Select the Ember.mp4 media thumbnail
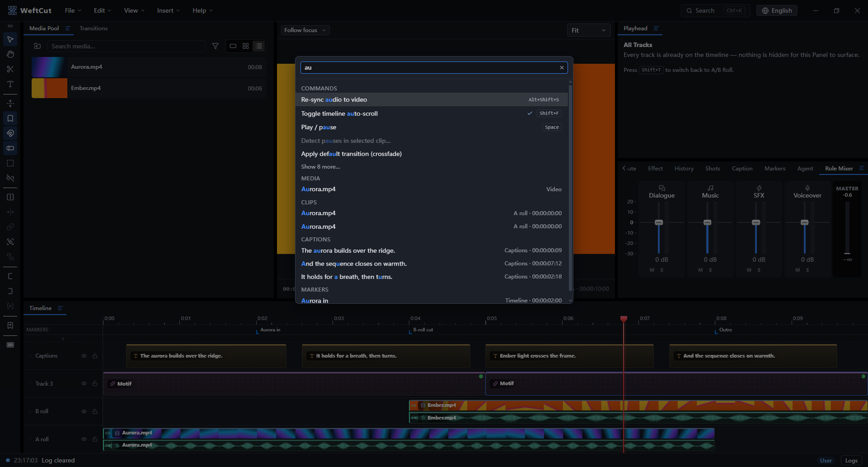868x467 pixels. tap(50, 88)
